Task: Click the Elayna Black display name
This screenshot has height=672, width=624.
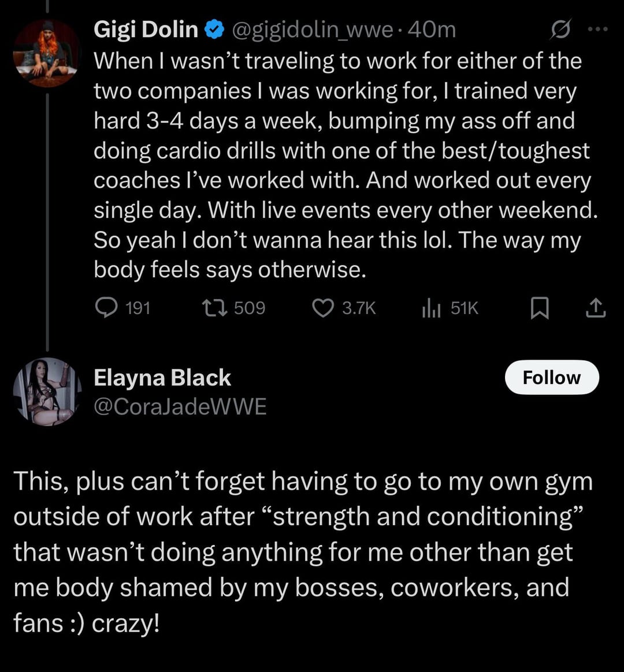Action: coord(162,378)
